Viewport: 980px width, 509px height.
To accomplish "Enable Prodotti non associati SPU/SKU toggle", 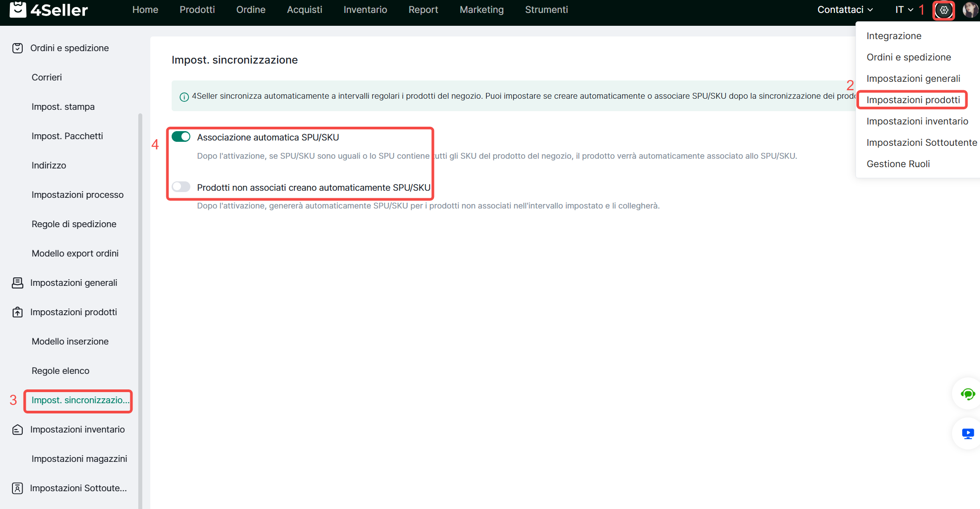I will coord(181,187).
